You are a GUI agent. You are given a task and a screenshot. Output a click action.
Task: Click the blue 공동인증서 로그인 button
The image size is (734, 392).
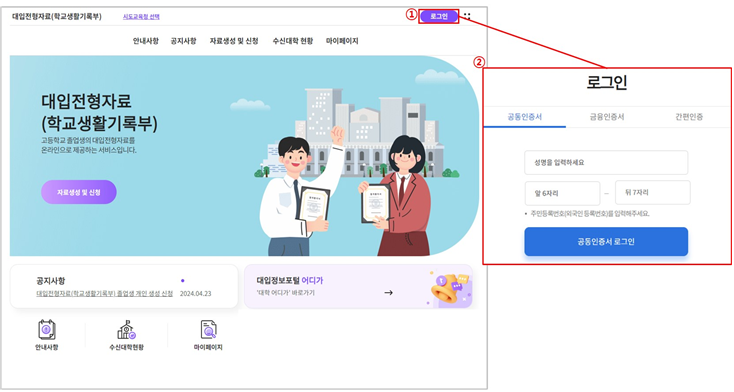coord(606,242)
